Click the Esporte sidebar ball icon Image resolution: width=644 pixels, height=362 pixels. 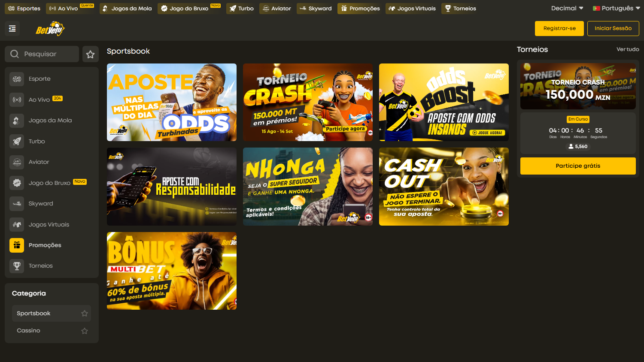(x=17, y=79)
